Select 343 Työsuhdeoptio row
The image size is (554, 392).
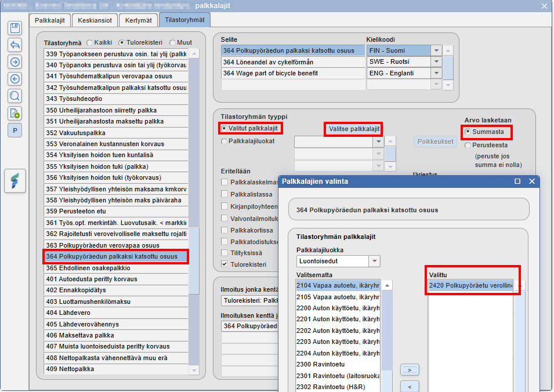[x=116, y=99]
